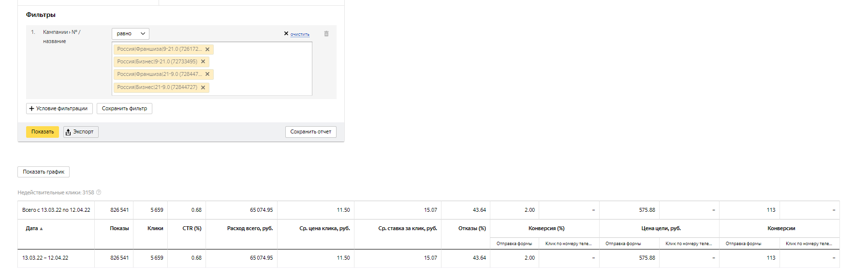
Task: Click the Расход всего, руб. header
Action: coord(250,229)
